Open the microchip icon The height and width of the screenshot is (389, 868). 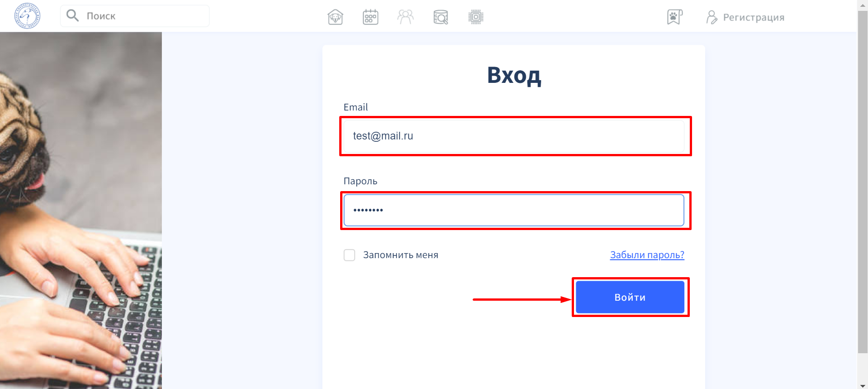tap(476, 17)
